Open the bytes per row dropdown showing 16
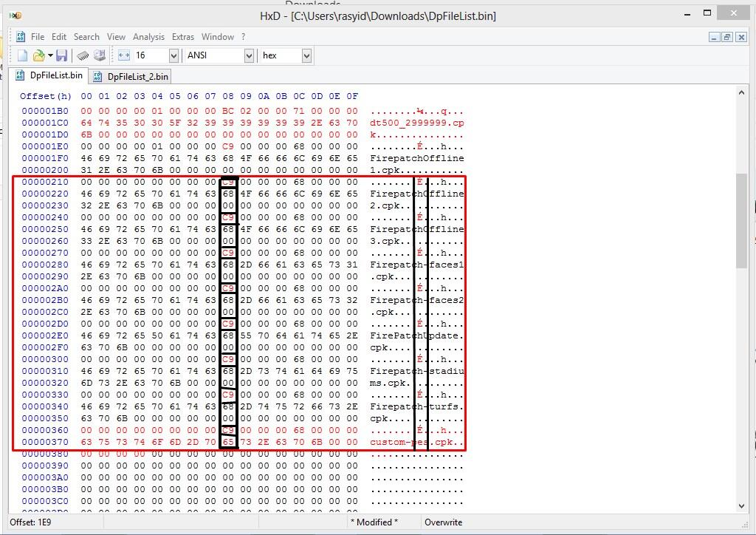Screen dimensions: 756x535 173,55
